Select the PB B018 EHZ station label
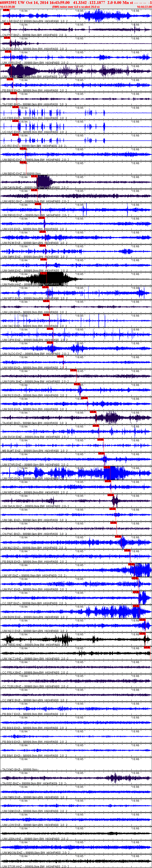Viewport: 152px width, 868px height. point(35,728)
